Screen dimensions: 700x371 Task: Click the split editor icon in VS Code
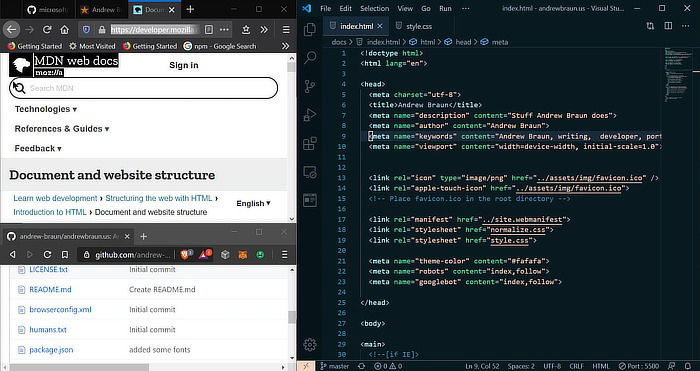668,26
